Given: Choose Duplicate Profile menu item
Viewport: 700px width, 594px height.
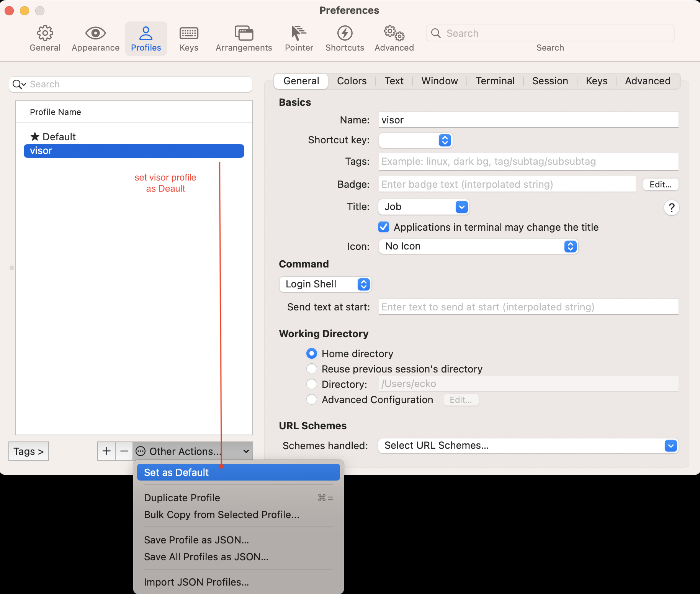Looking at the screenshot, I should pos(238,497).
